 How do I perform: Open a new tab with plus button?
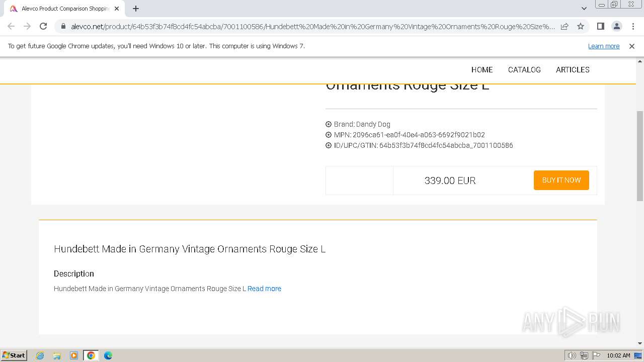tap(136, 9)
